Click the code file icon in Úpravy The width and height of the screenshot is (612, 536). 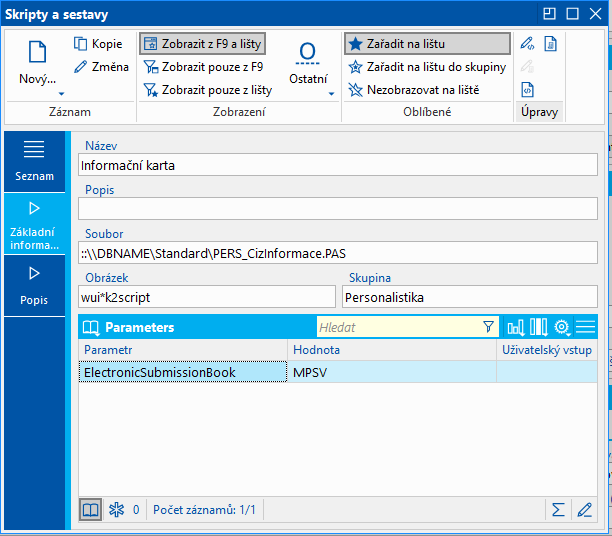(x=527, y=90)
